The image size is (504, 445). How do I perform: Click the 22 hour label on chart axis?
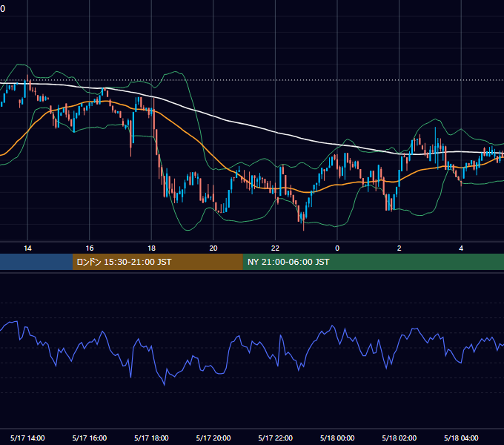tap(276, 248)
